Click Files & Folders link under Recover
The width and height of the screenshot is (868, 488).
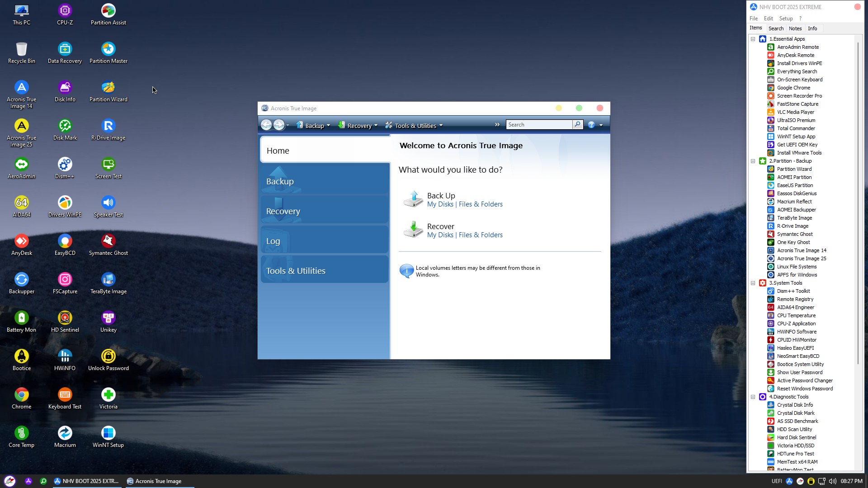(x=481, y=235)
